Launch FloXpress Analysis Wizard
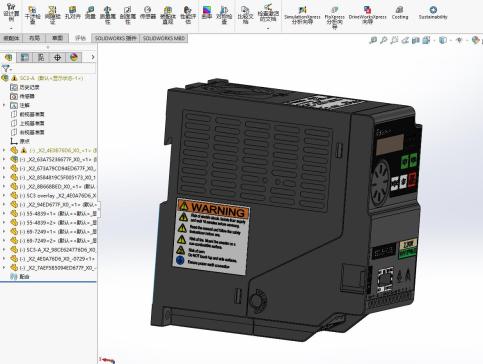The width and height of the screenshot is (483, 364). pyautogui.click(x=334, y=17)
